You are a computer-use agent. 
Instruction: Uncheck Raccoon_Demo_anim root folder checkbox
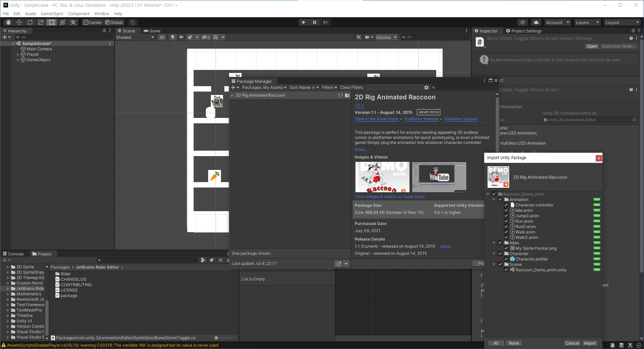pos(494,194)
